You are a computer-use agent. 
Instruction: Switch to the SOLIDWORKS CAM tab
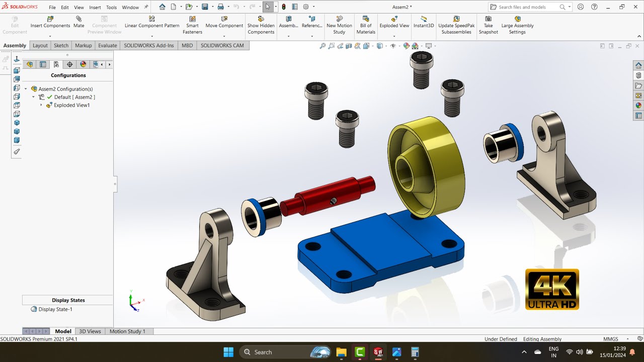click(222, 45)
